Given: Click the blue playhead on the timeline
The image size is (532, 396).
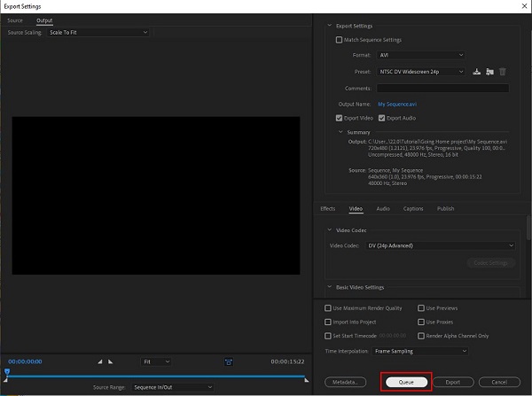Looking at the screenshot, I should click(x=7, y=372).
